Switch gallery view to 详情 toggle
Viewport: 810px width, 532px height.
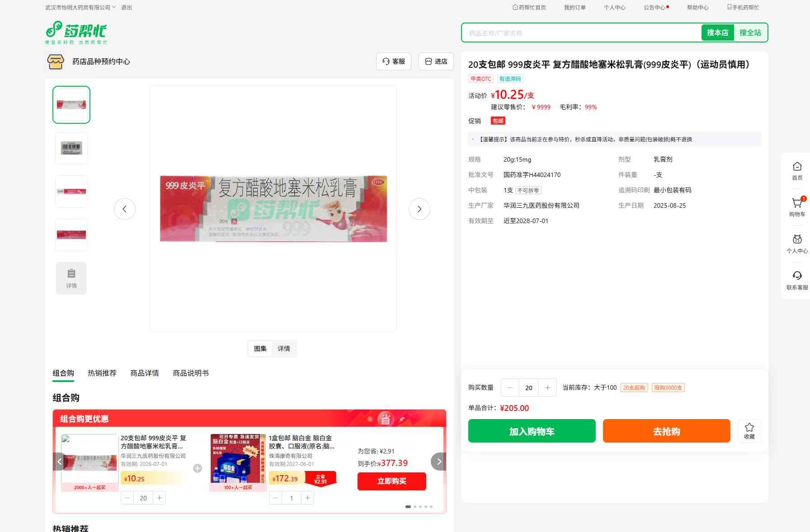(284, 349)
